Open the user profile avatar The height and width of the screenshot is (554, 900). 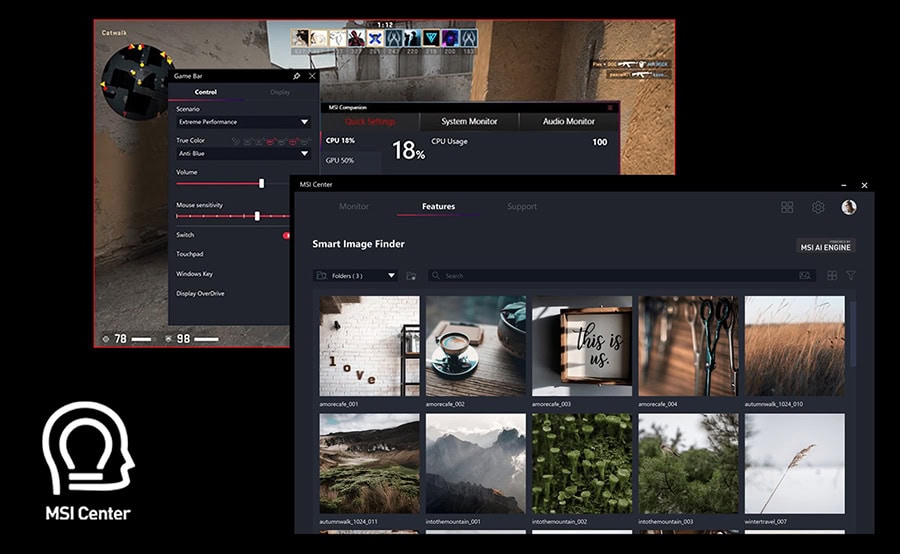(x=849, y=207)
